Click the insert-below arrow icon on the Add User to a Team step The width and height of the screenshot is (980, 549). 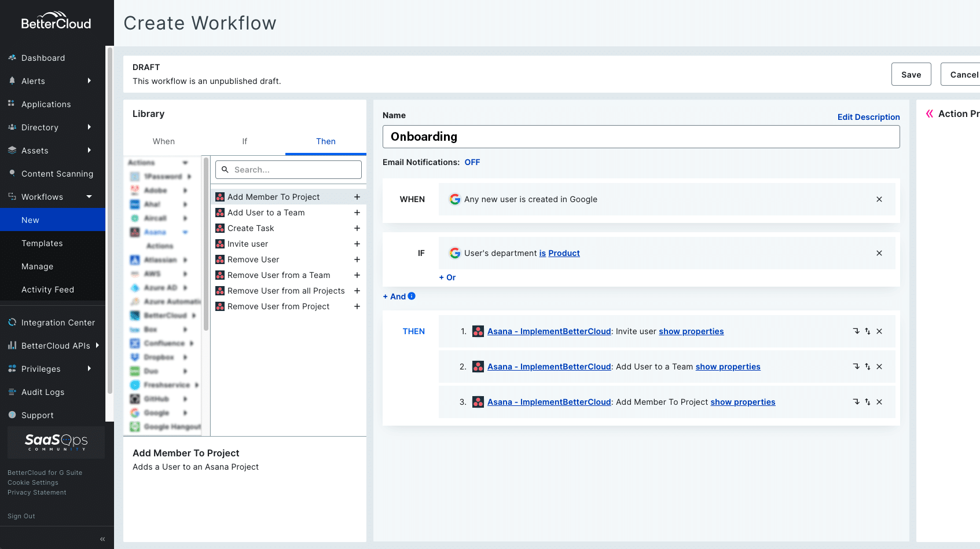pyautogui.click(x=856, y=367)
